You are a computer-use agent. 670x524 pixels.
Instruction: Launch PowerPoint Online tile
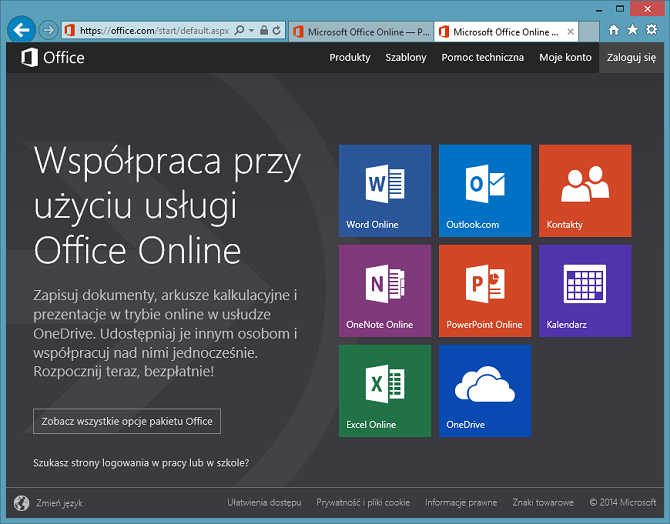[x=485, y=290]
